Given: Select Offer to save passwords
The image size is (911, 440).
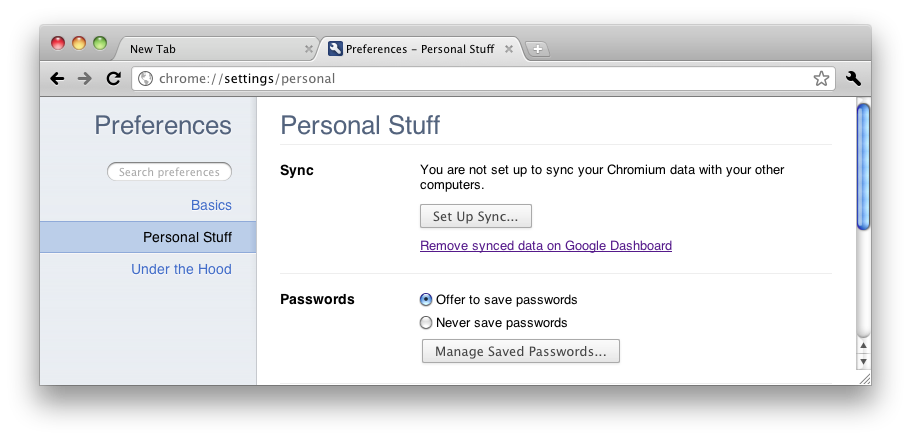Looking at the screenshot, I should [x=427, y=300].
